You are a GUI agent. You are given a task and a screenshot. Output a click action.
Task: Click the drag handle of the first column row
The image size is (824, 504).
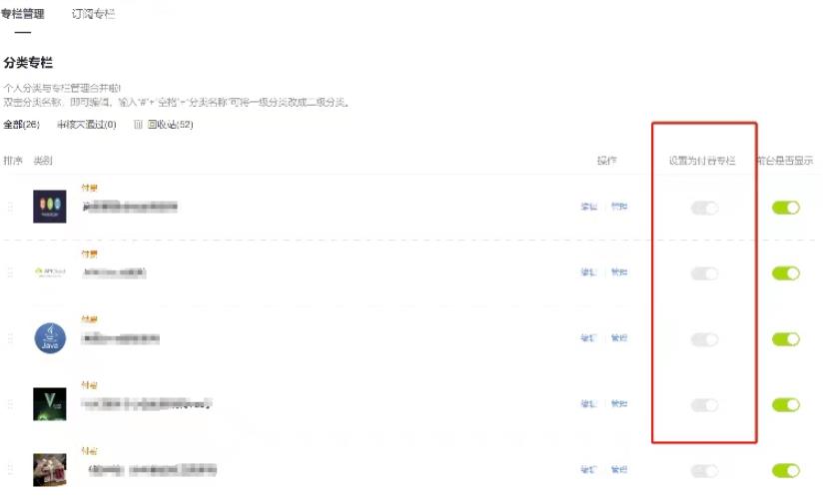tap(11, 208)
